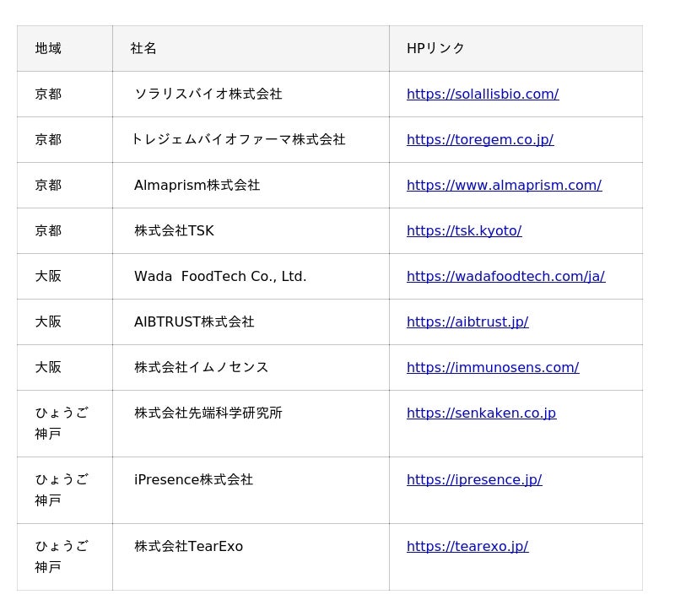Visit the ipresence.jp link
This screenshot has width=675, height=616.
[473, 479]
